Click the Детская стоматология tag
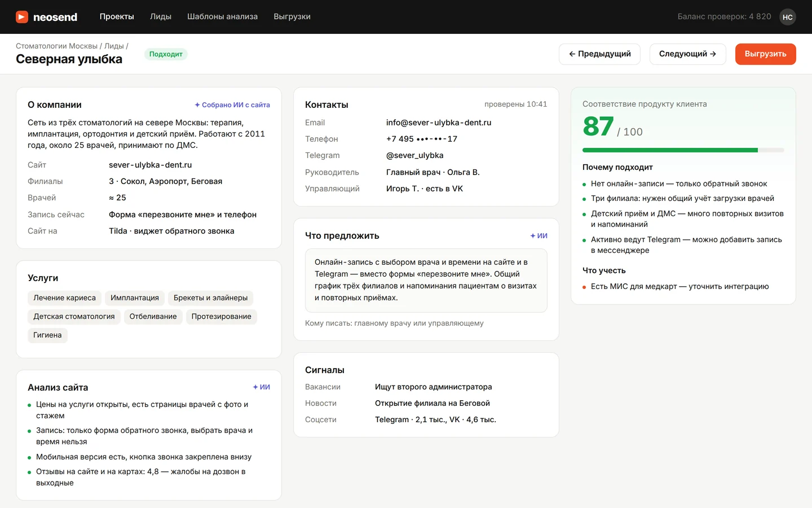Screen dimensions: 812x508 point(74,317)
